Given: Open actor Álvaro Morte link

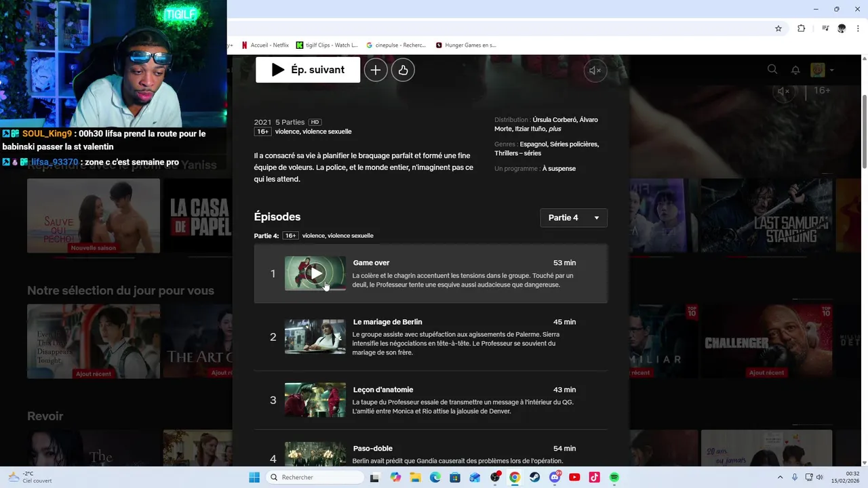Looking at the screenshot, I should [x=547, y=124].
